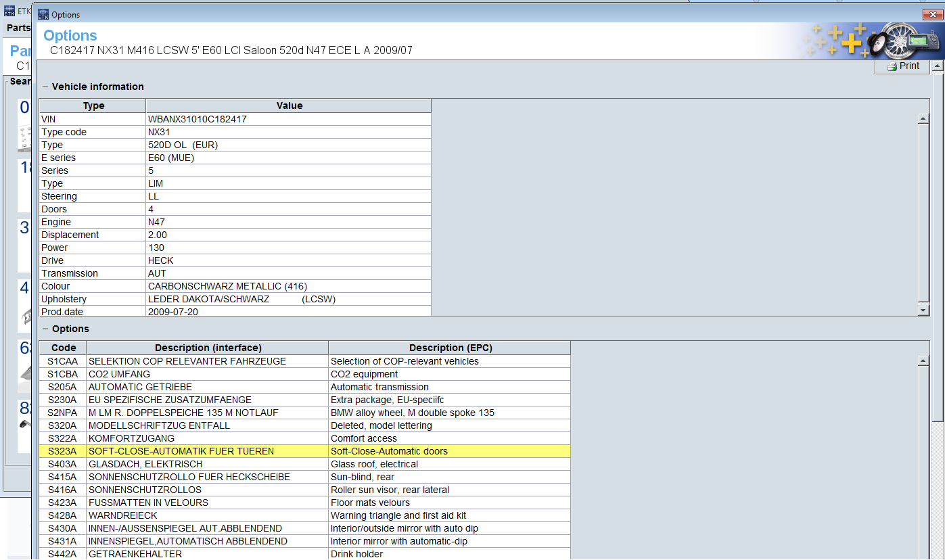Screen dimensions: 945x560
Task: Select INNENSPIEGEL,AUTOMATISCH ABBLENDEND option
Action: pos(188,541)
